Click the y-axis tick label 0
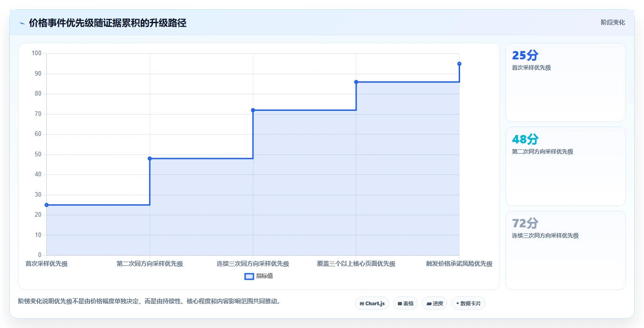This screenshot has width=644, height=328. tap(40, 255)
